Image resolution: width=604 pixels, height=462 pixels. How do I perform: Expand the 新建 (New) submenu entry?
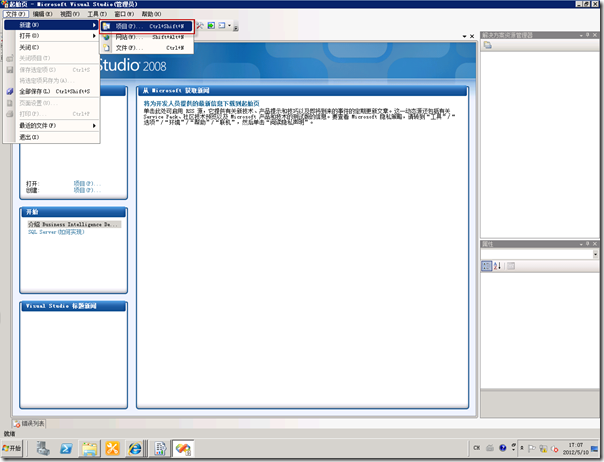tap(52, 25)
